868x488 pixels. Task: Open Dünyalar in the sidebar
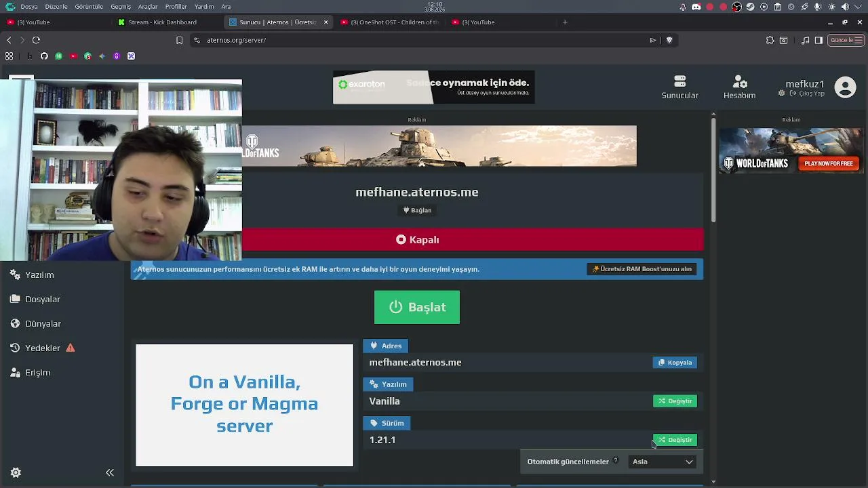point(36,323)
